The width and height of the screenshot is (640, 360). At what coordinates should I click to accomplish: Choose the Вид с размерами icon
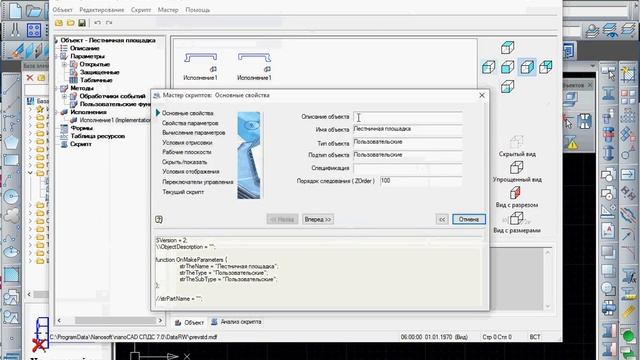[516, 218]
